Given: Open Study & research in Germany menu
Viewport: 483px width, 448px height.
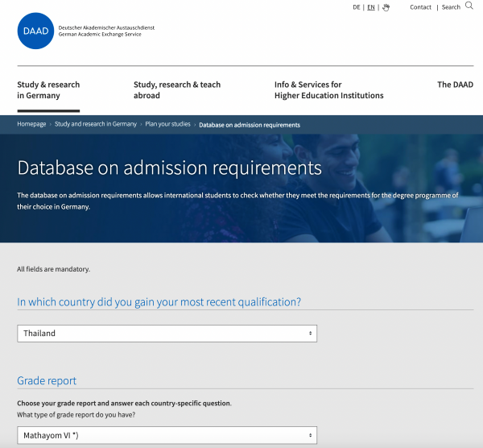Looking at the screenshot, I should pos(48,89).
